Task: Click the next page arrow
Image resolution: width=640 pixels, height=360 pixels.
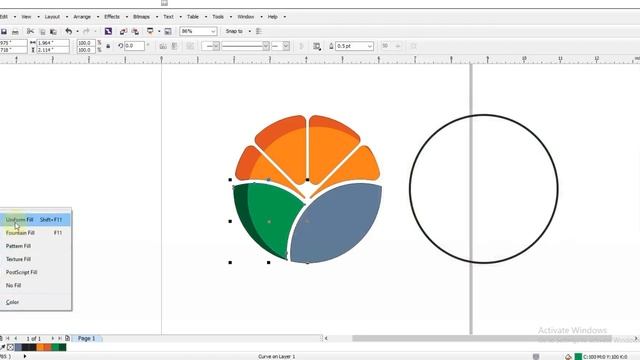Action: pos(53,338)
